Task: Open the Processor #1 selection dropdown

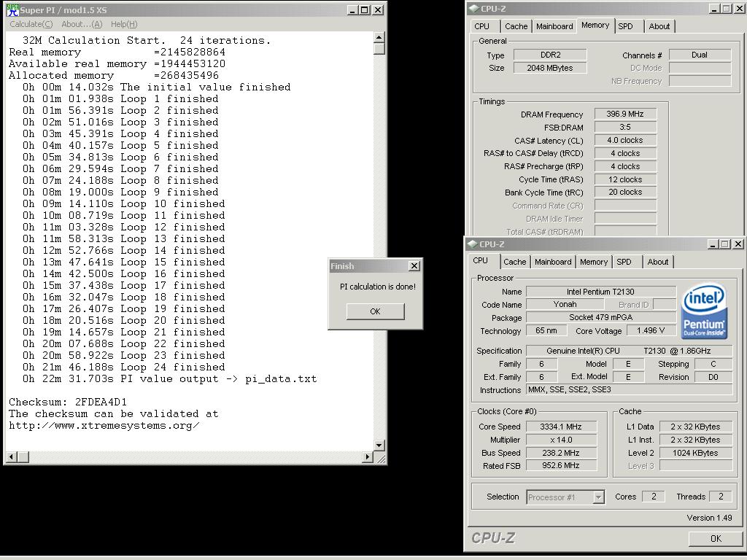Action: pyautogui.click(x=598, y=497)
